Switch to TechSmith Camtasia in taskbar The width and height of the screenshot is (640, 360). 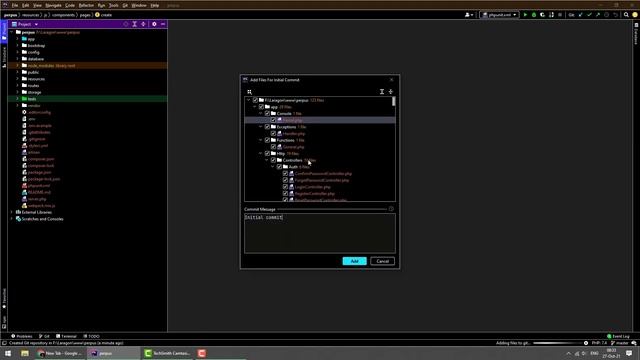(x=167, y=353)
